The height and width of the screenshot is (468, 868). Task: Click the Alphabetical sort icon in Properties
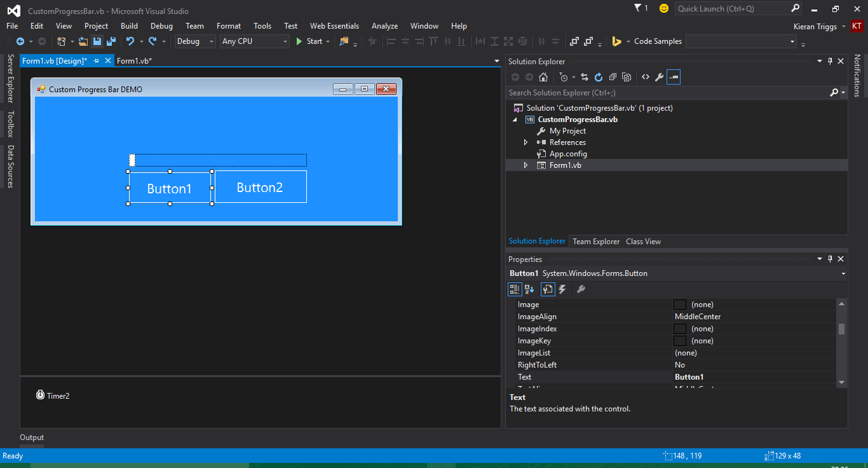click(529, 289)
